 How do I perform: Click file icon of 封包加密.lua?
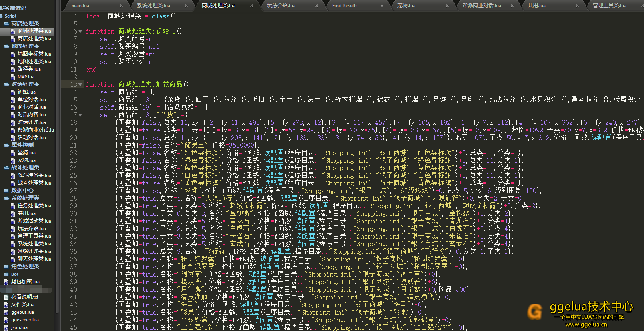tap(6, 282)
